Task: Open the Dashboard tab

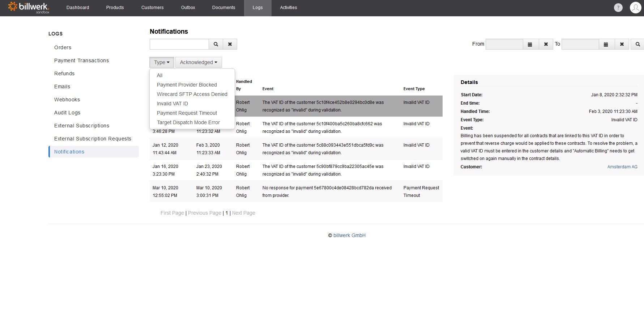Action: tap(78, 8)
